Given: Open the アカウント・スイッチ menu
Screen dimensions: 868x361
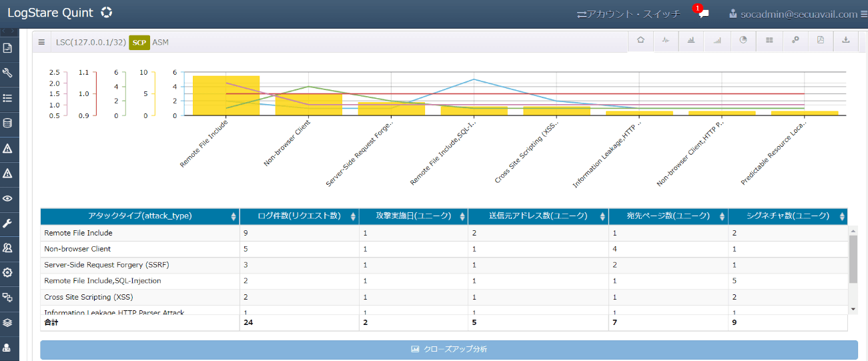Looking at the screenshot, I should (x=628, y=14).
